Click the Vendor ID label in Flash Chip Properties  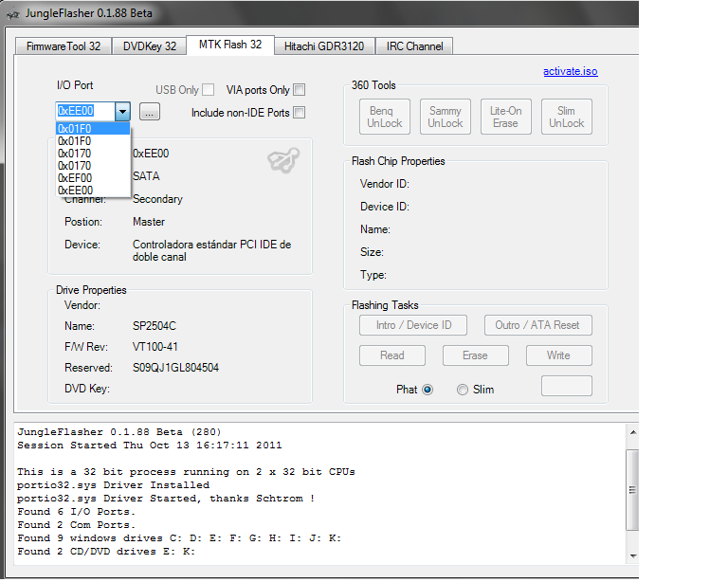385,184
